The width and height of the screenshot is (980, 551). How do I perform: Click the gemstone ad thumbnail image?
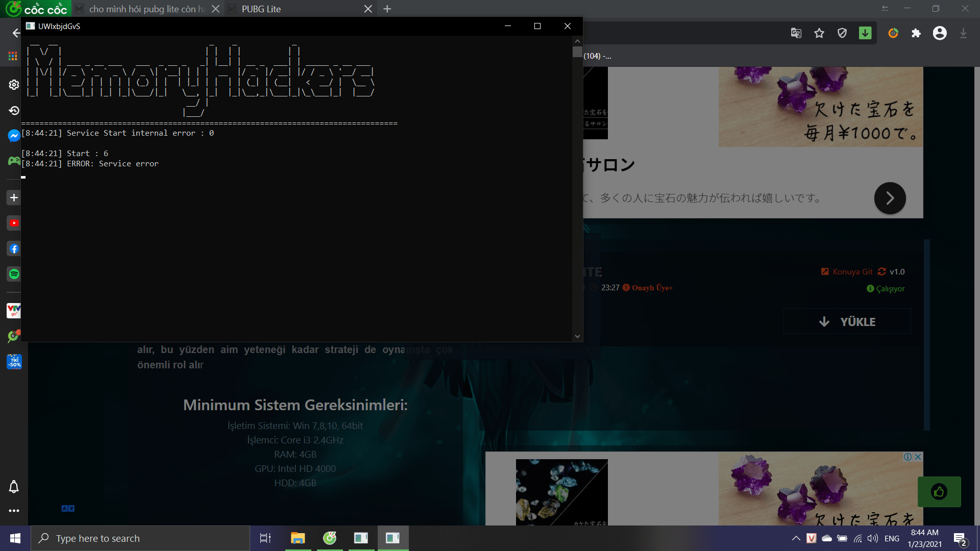[x=561, y=492]
